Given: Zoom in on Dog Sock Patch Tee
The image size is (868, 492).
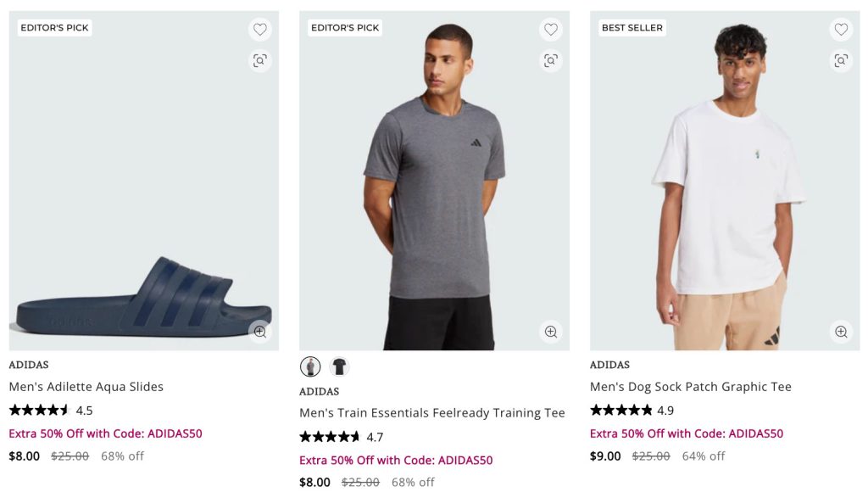Looking at the screenshot, I should pos(841,332).
